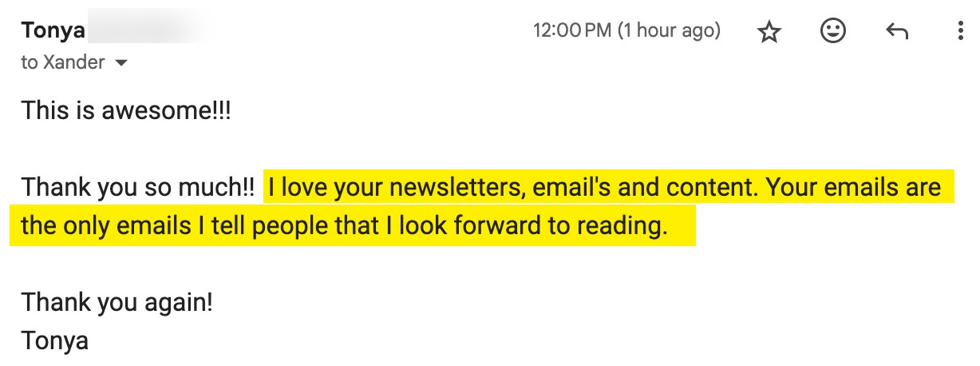Open the three-dot more options menu
The image size is (980, 366).
point(960,32)
